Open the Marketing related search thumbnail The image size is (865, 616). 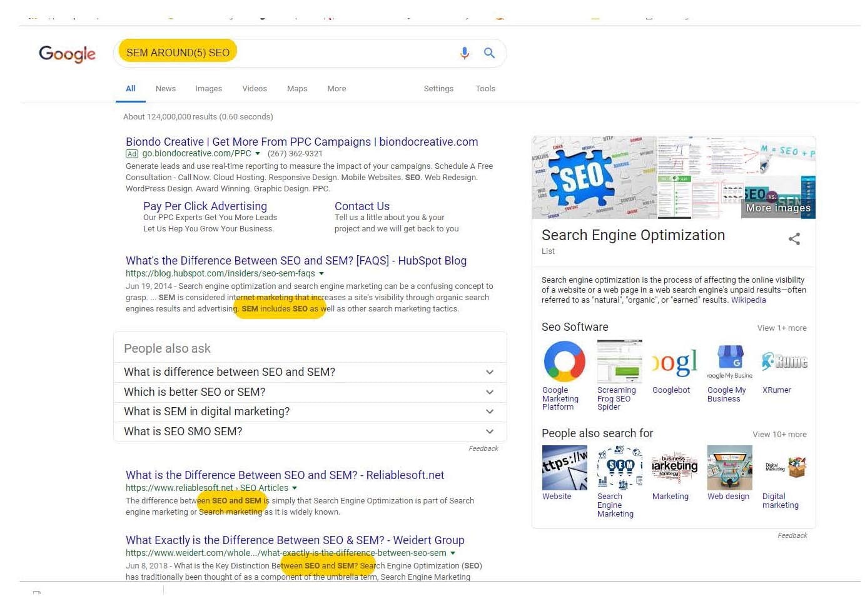coord(675,468)
